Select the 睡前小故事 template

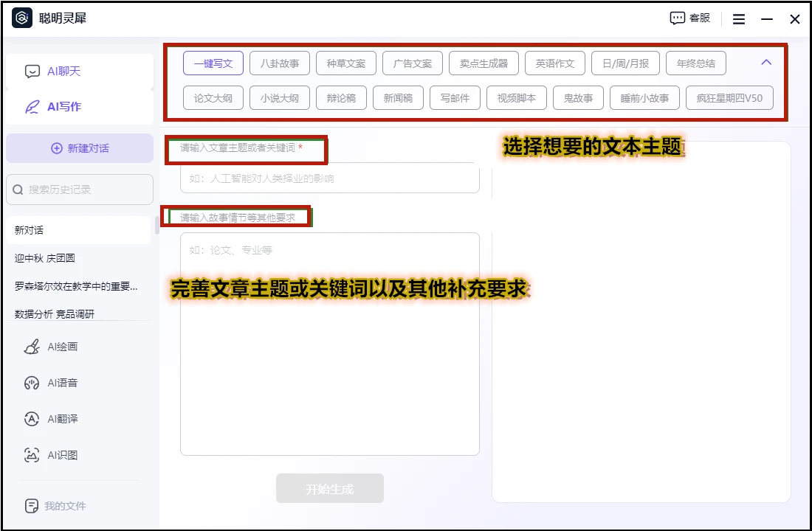[x=644, y=98]
